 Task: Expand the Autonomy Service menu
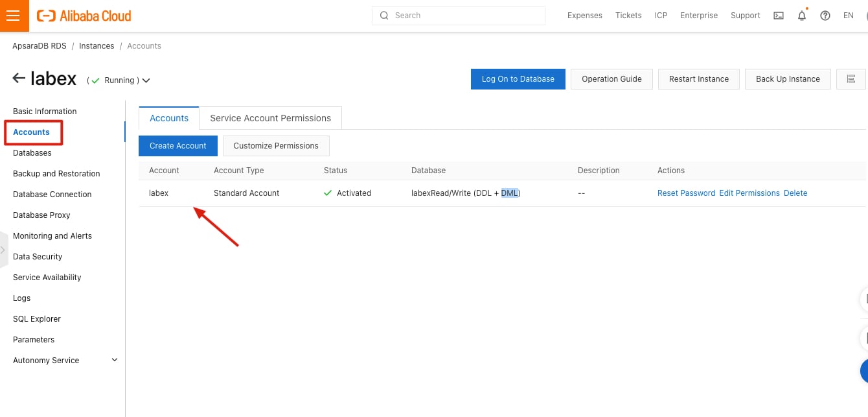(115, 360)
